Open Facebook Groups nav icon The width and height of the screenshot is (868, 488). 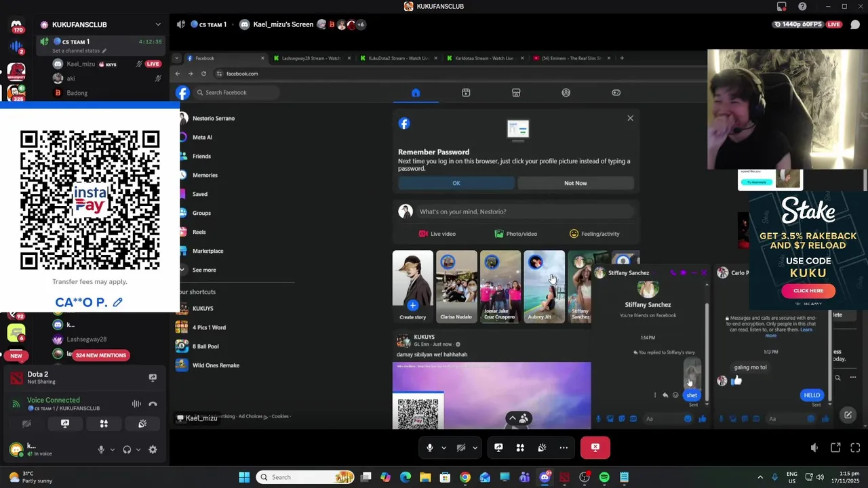coord(566,92)
